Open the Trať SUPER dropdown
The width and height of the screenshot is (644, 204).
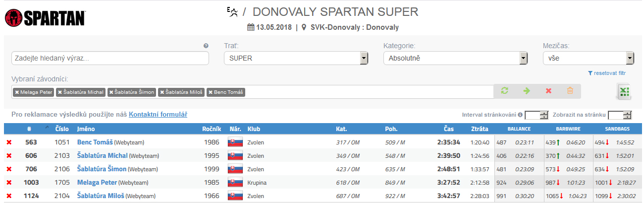pyautogui.click(x=296, y=58)
